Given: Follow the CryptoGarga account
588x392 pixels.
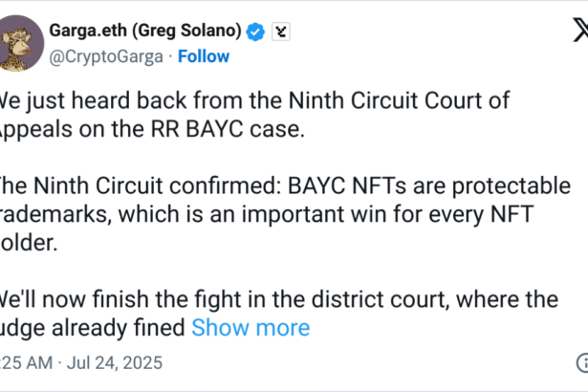Looking at the screenshot, I should click(203, 56).
